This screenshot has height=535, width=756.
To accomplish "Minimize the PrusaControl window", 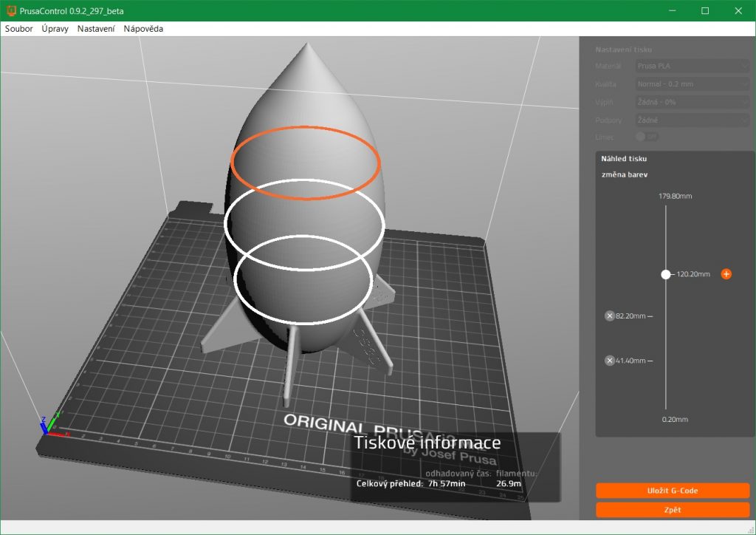I will tap(673, 10).
